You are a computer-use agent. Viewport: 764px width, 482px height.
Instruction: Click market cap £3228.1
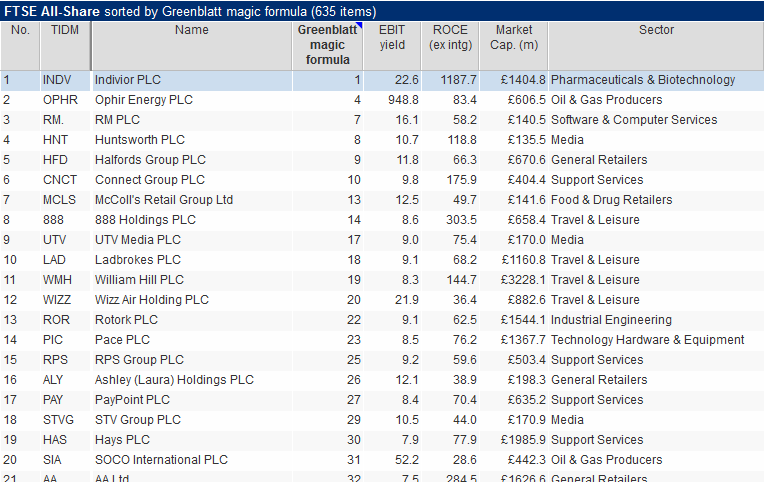tap(523, 280)
